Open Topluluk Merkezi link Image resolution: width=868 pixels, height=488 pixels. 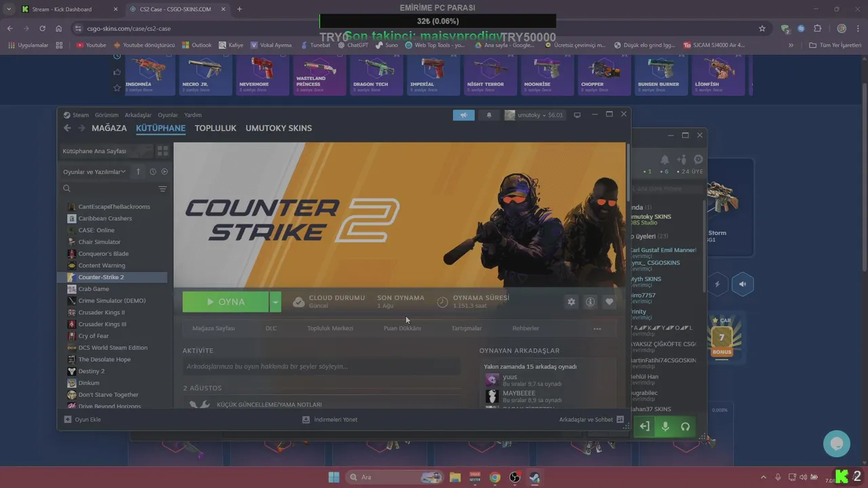(x=330, y=328)
